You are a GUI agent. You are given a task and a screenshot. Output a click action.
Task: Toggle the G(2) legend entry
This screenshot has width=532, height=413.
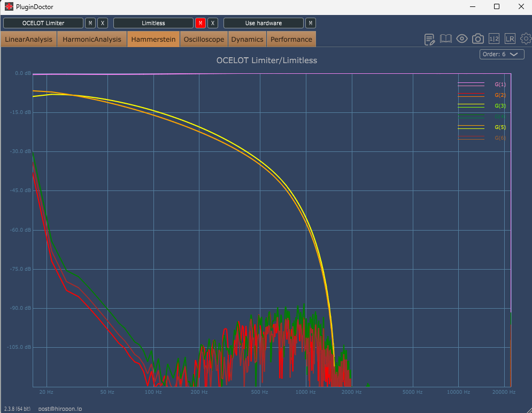[500, 95]
